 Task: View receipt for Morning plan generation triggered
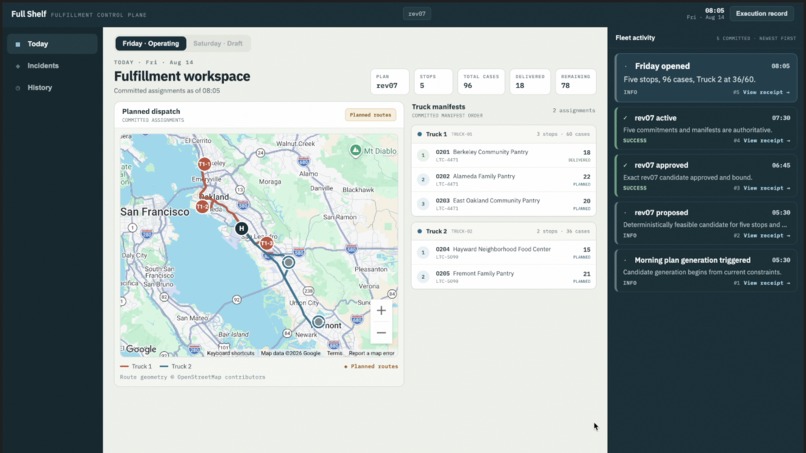pos(766,283)
